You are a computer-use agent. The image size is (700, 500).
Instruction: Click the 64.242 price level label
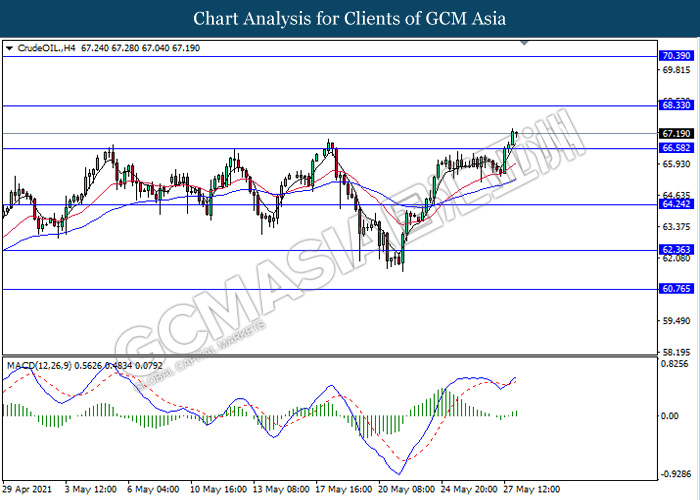coord(676,204)
